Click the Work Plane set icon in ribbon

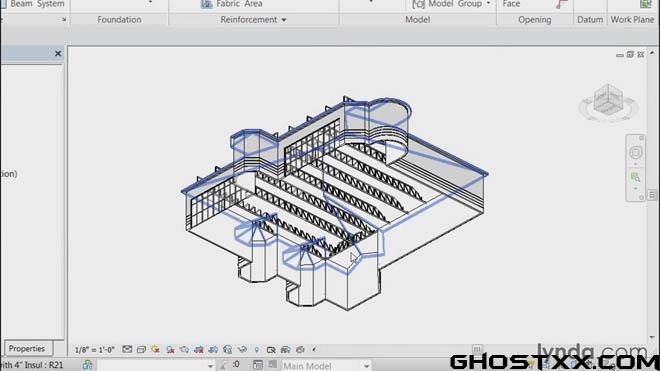pos(645,4)
